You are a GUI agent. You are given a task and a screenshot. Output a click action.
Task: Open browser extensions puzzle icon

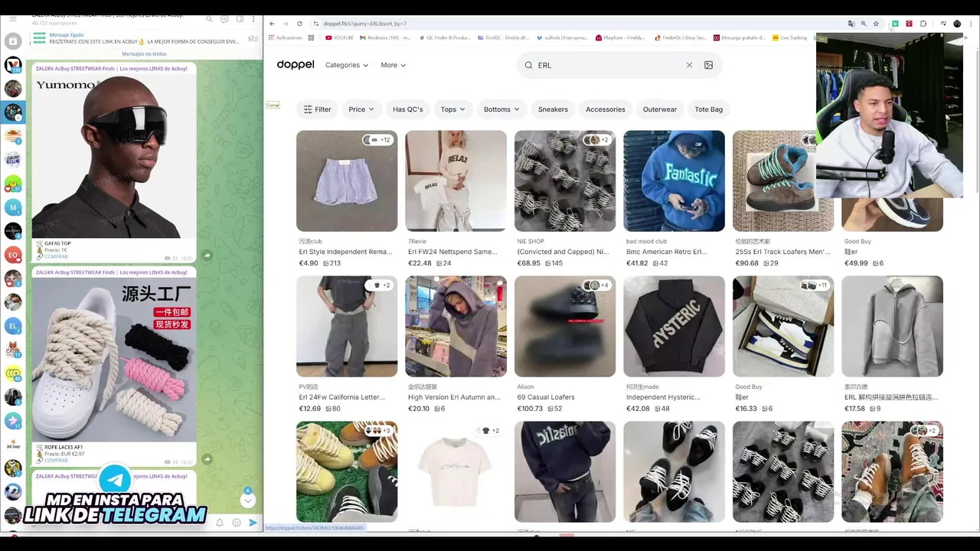(923, 24)
